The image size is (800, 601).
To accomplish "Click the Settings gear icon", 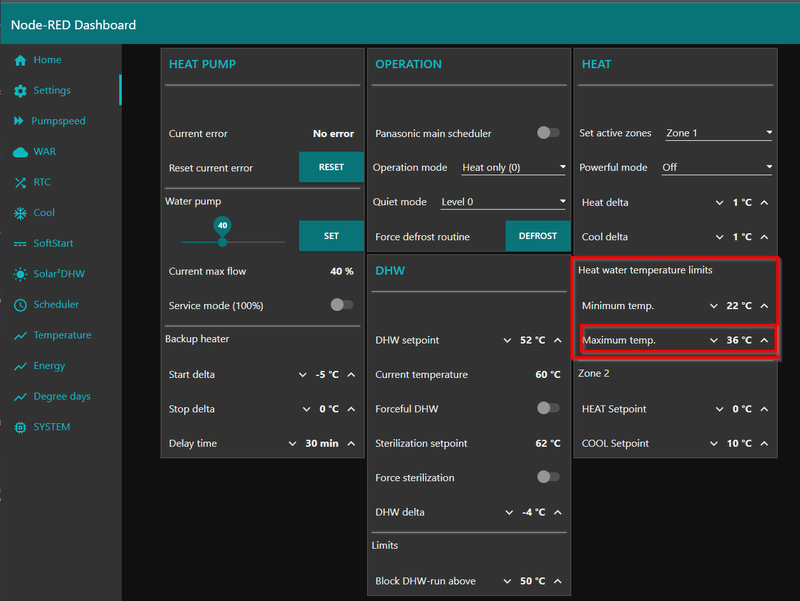I will 20,91.
